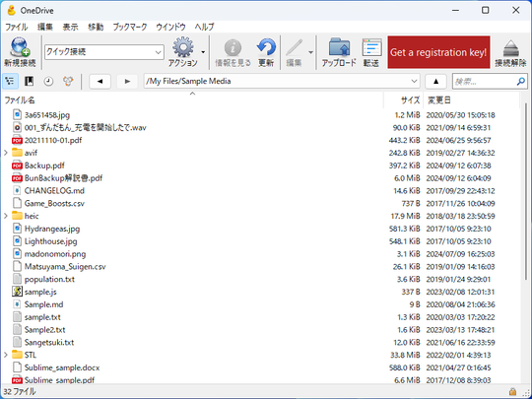
Task: Click the search field
Action: 485,82
